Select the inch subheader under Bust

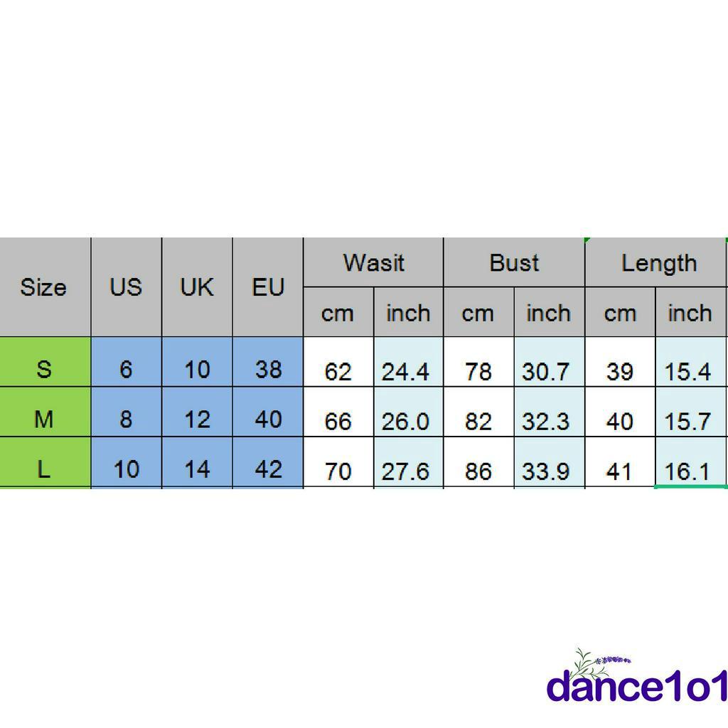(x=548, y=313)
